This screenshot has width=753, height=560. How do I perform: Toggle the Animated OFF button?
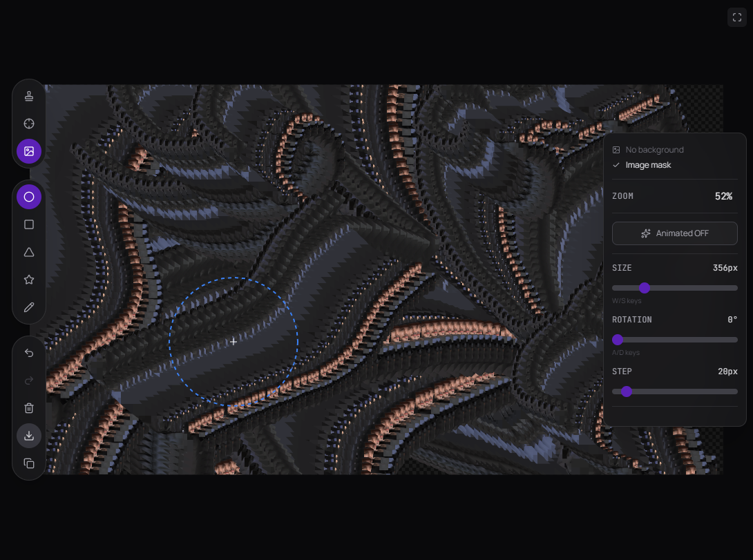coord(674,233)
